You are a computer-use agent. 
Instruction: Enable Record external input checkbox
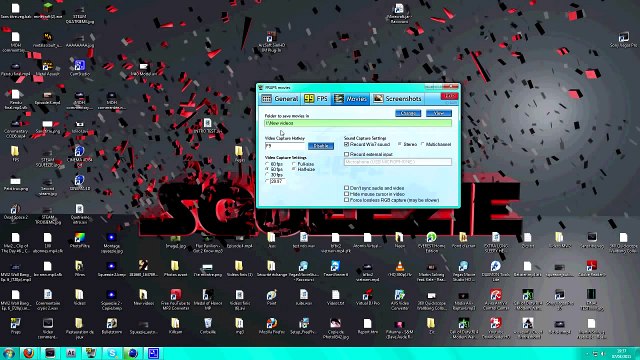347,154
